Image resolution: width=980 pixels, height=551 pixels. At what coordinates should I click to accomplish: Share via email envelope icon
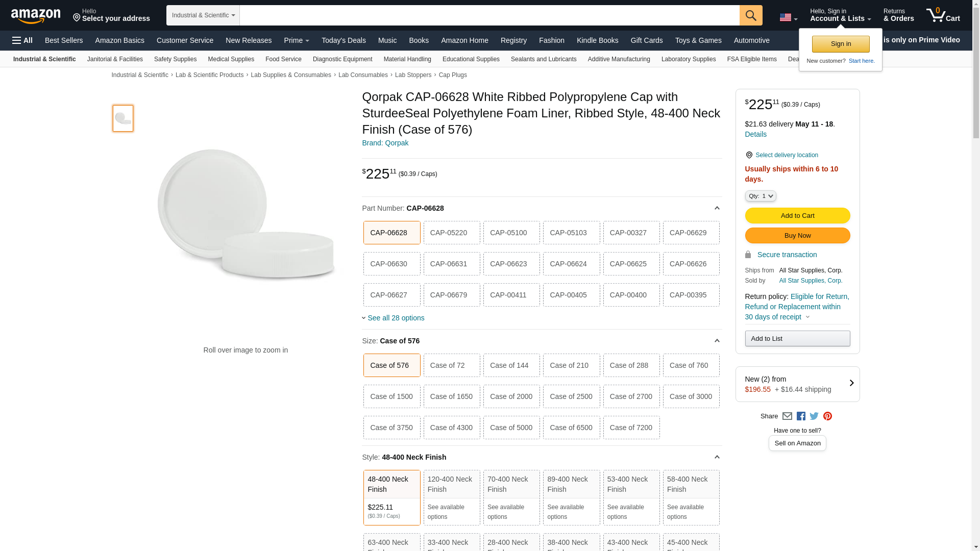pyautogui.click(x=787, y=416)
